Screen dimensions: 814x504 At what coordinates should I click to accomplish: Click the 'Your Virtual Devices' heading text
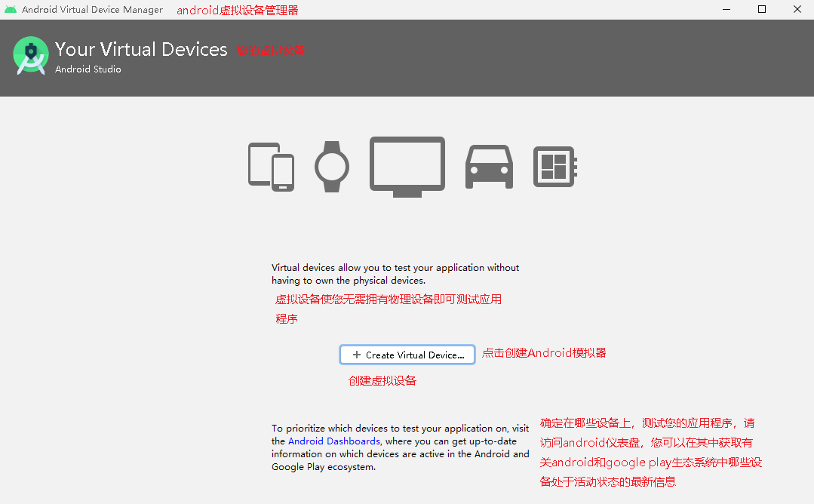(x=141, y=49)
